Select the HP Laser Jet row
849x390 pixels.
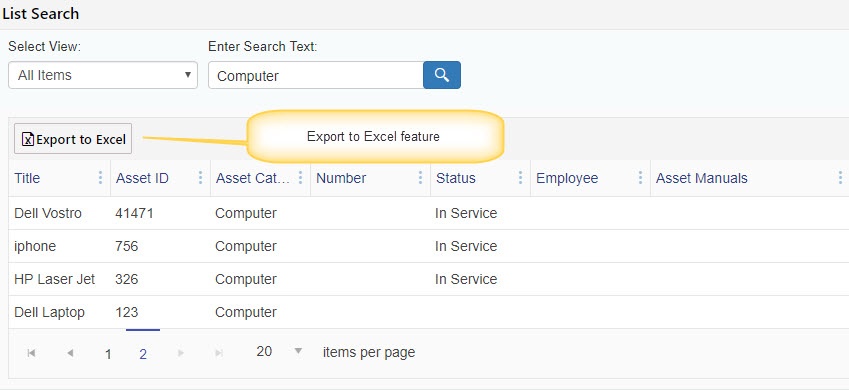(x=429, y=279)
